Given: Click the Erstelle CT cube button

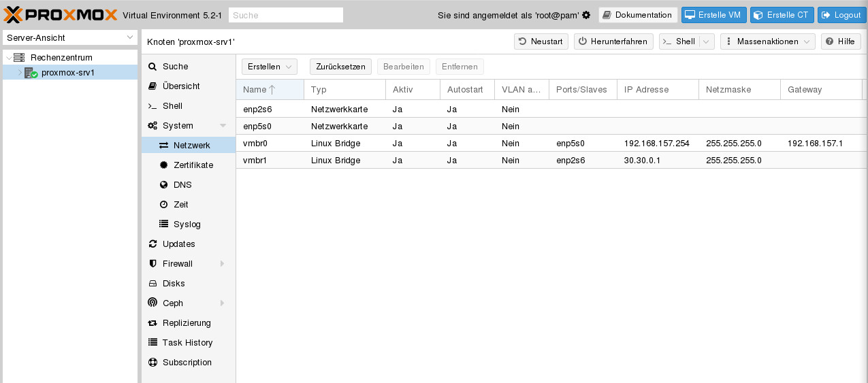Looking at the screenshot, I should (x=782, y=15).
